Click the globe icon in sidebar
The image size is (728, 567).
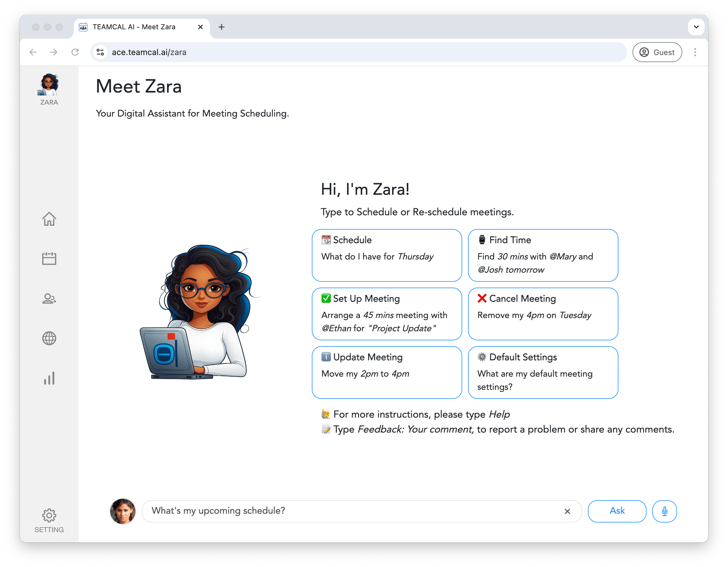coord(49,339)
